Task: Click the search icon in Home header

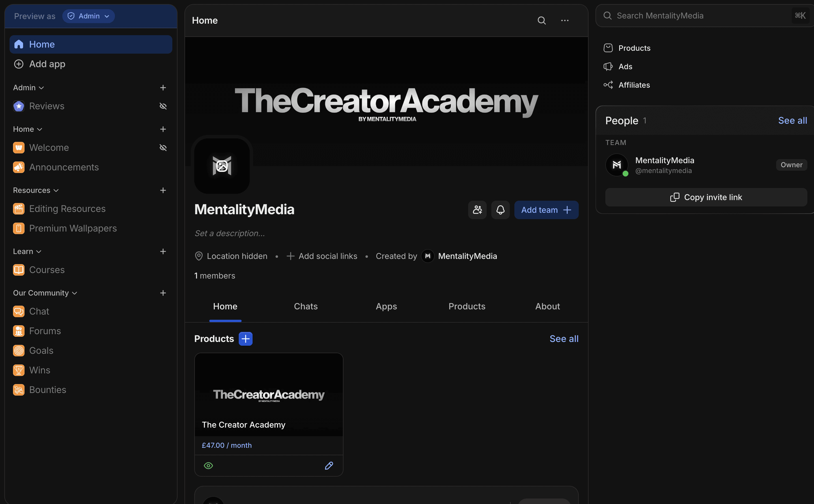Action: click(x=542, y=21)
